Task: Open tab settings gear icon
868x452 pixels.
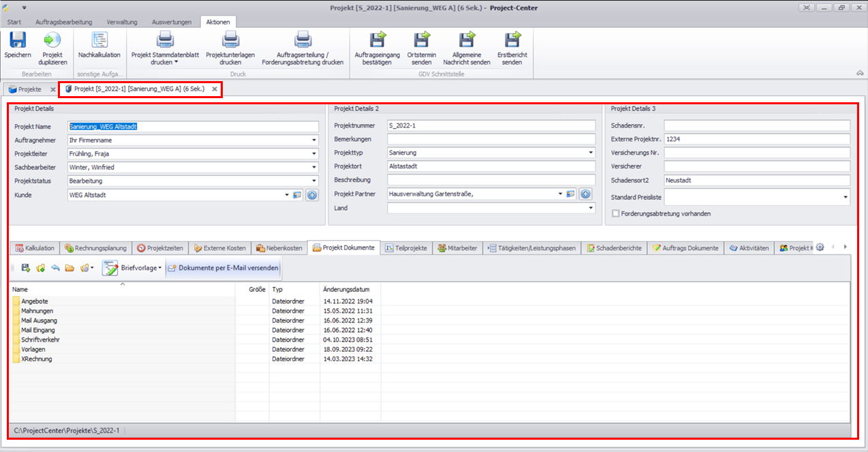Action: [820, 247]
